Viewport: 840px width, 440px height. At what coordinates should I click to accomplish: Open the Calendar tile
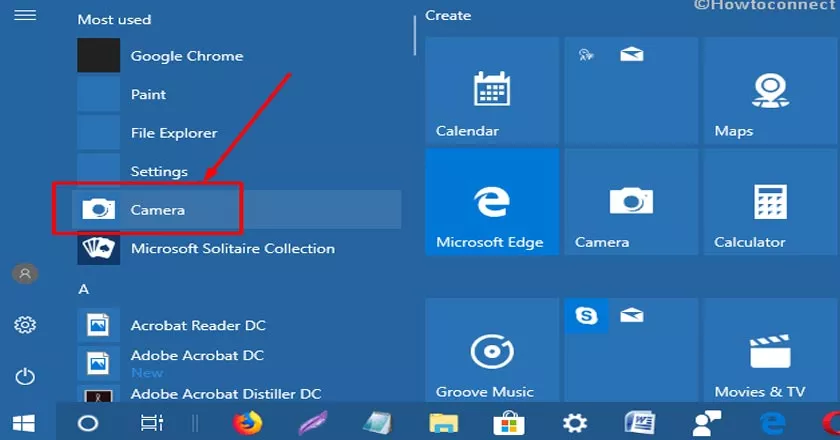point(492,90)
